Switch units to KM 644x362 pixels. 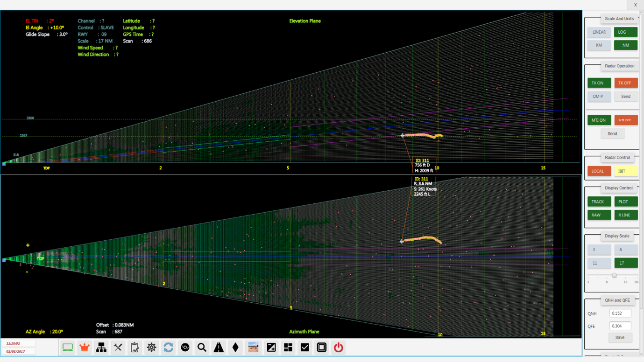[x=599, y=45]
